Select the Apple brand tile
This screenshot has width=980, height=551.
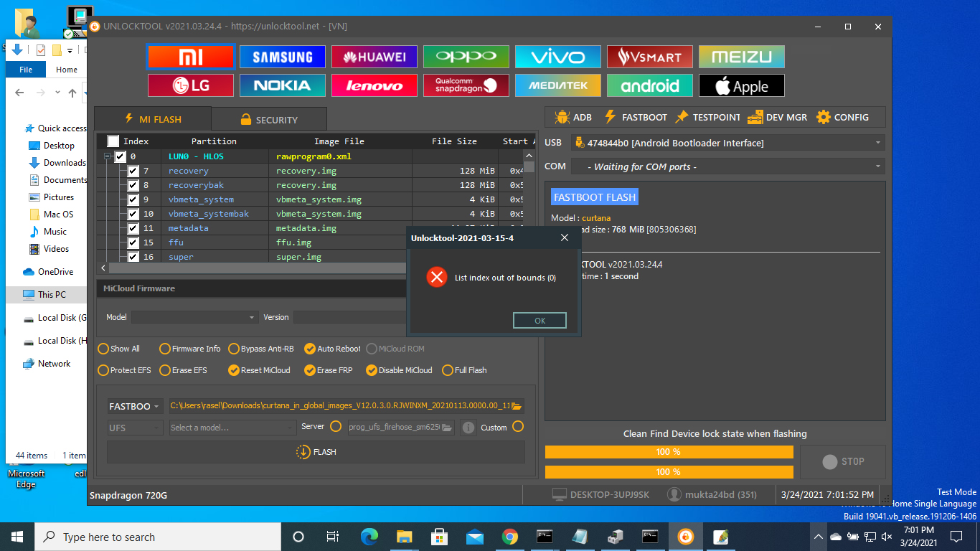[x=742, y=85]
